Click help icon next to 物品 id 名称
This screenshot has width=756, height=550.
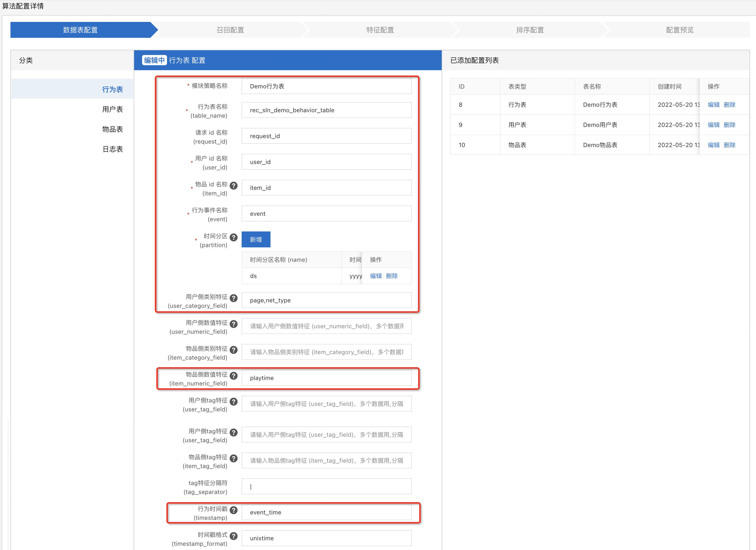[x=234, y=185]
